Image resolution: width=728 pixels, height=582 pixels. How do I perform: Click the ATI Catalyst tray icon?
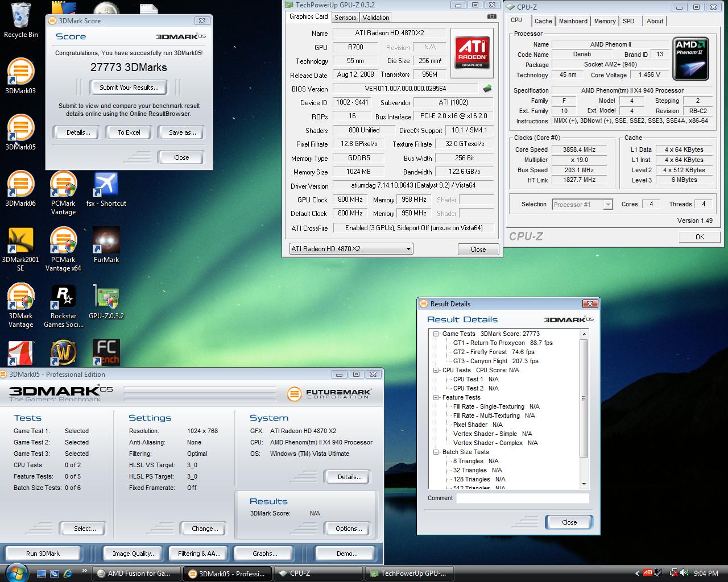[x=648, y=573]
